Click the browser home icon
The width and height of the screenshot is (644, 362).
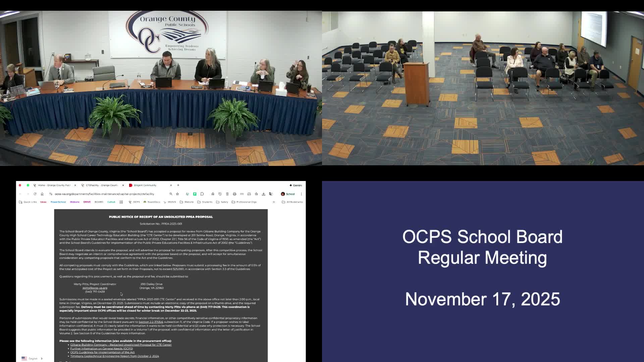42,194
